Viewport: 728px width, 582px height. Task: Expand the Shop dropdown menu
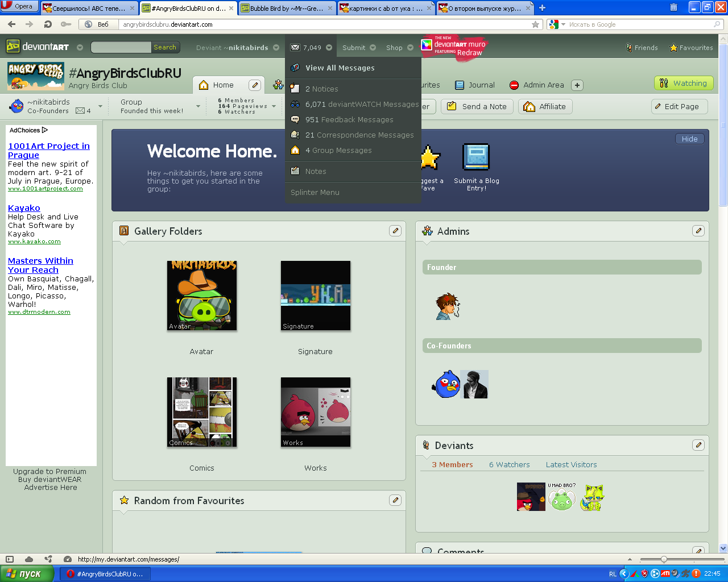(410, 48)
